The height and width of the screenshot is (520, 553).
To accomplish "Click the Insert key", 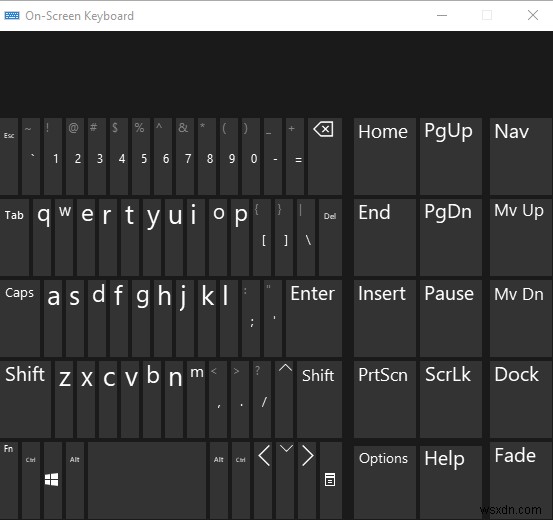I will coord(385,318).
